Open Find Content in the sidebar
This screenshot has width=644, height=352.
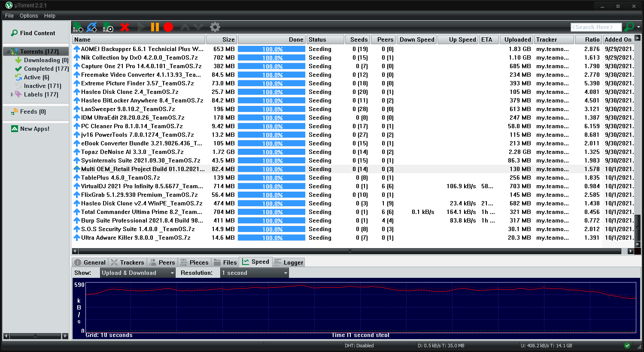(33, 33)
